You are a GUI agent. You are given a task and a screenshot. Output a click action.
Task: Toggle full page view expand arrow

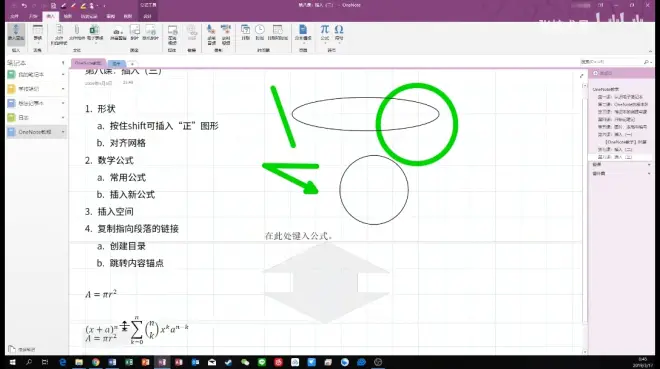pyautogui.click(x=582, y=76)
